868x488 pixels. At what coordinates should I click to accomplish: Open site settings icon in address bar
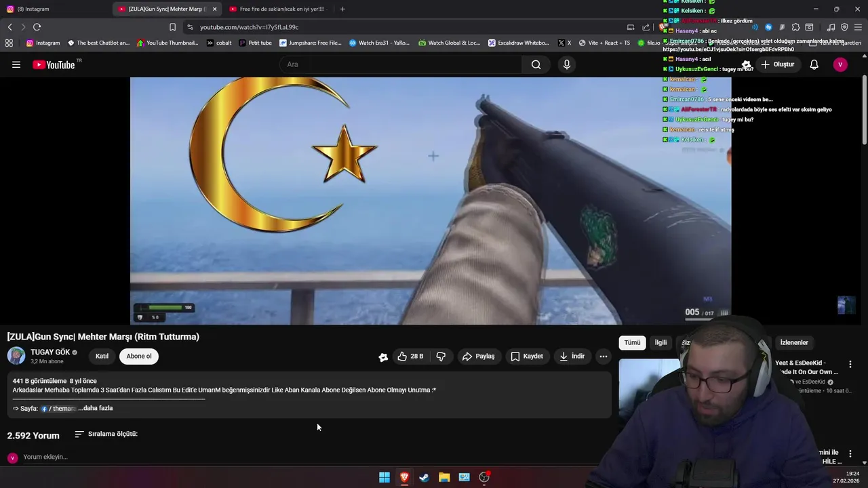point(190,27)
